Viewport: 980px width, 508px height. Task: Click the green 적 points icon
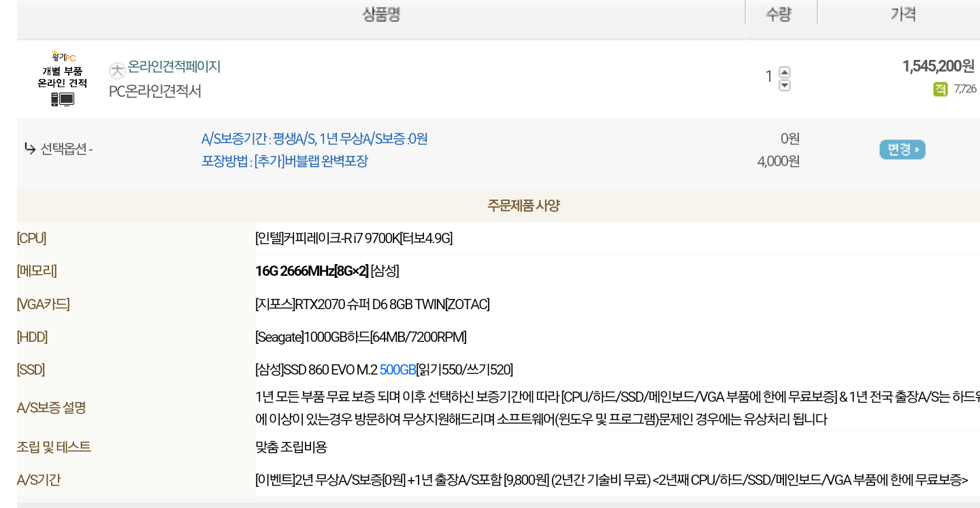click(941, 89)
